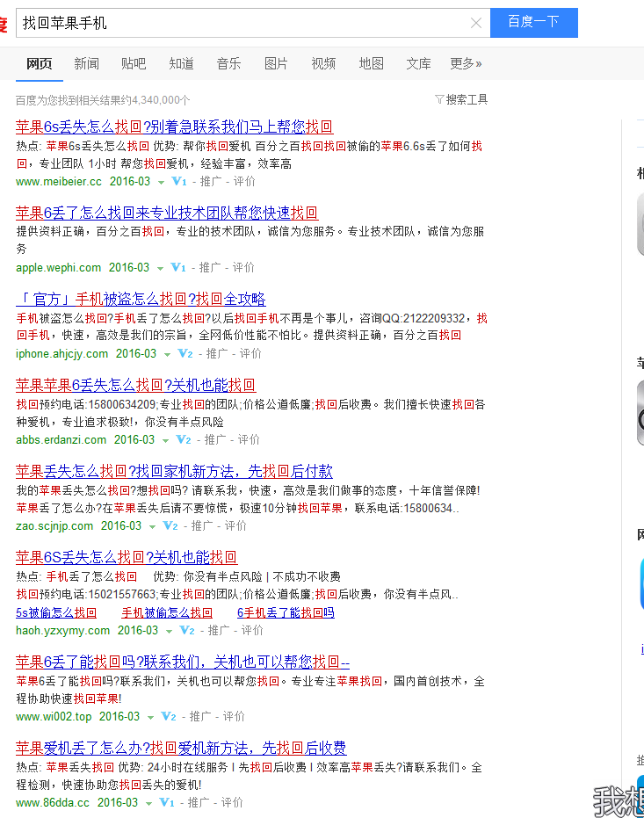The height and width of the screenshot is (818, 644).
Task: Expand dropdown arrow next to iphone.ahjcjy.com
Action: coord(168,354)
